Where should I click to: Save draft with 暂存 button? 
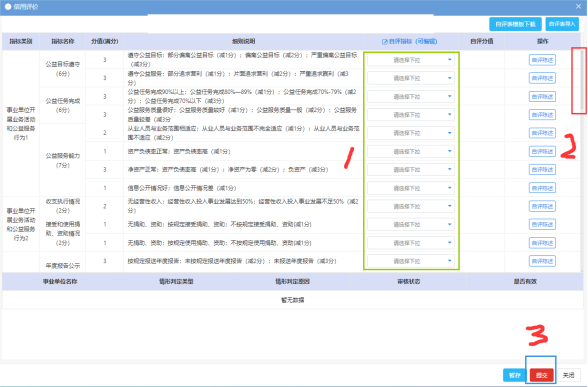514,375
